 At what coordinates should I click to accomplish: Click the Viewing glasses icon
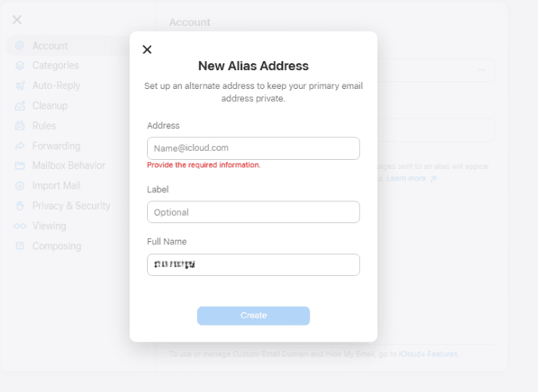(20, 226)
